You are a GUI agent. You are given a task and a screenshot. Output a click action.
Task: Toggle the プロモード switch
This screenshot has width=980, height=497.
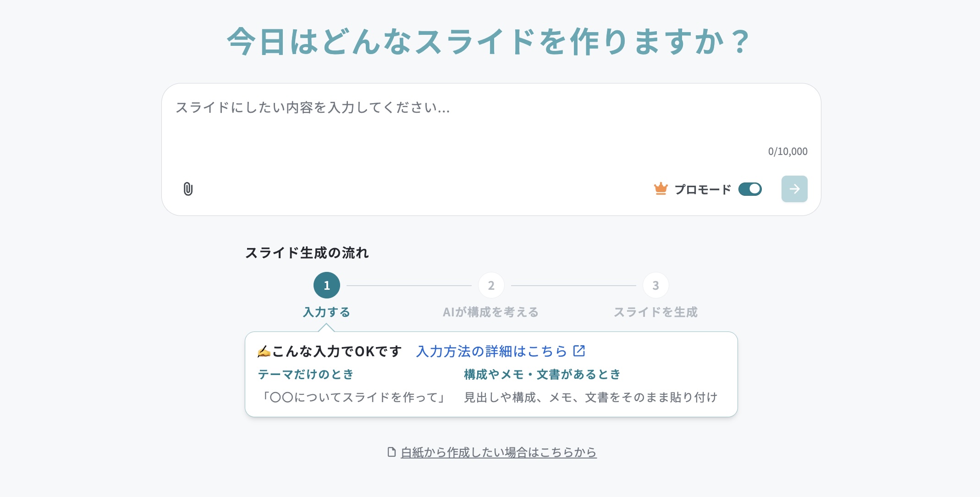(x=750, y=189)
